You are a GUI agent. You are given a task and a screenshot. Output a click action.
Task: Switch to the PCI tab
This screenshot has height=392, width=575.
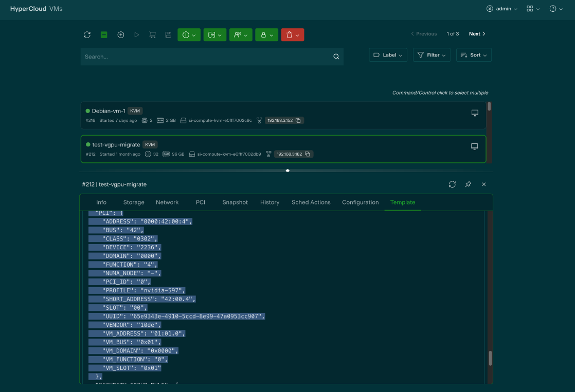201,202
